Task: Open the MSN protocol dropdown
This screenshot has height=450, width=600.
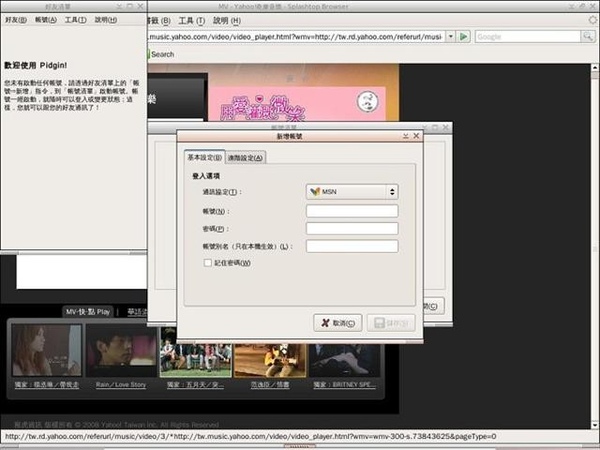Action: (352, 192)
